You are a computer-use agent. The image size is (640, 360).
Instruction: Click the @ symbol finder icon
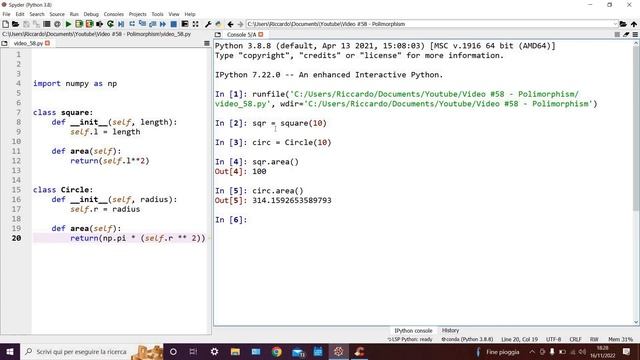pos(57,24)
